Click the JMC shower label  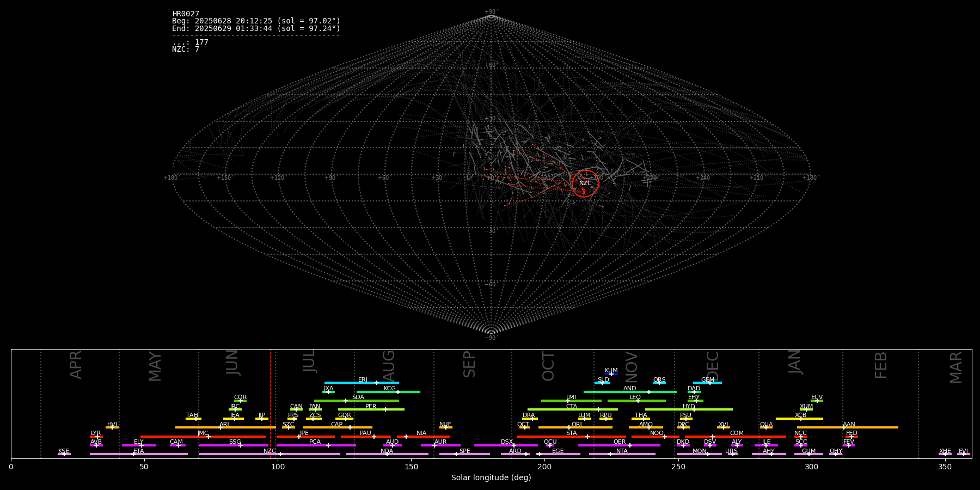click(203, 433)
